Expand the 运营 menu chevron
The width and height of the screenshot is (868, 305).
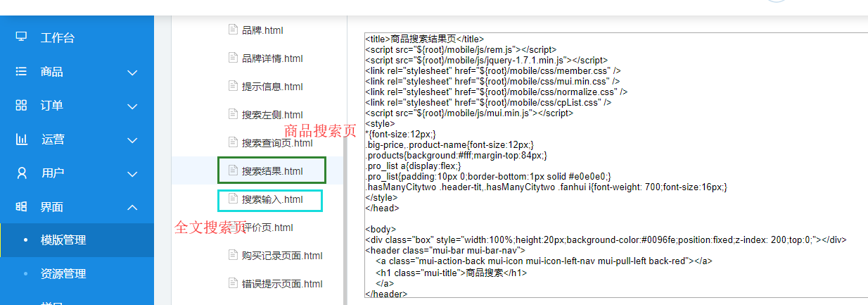pos(132,139)
